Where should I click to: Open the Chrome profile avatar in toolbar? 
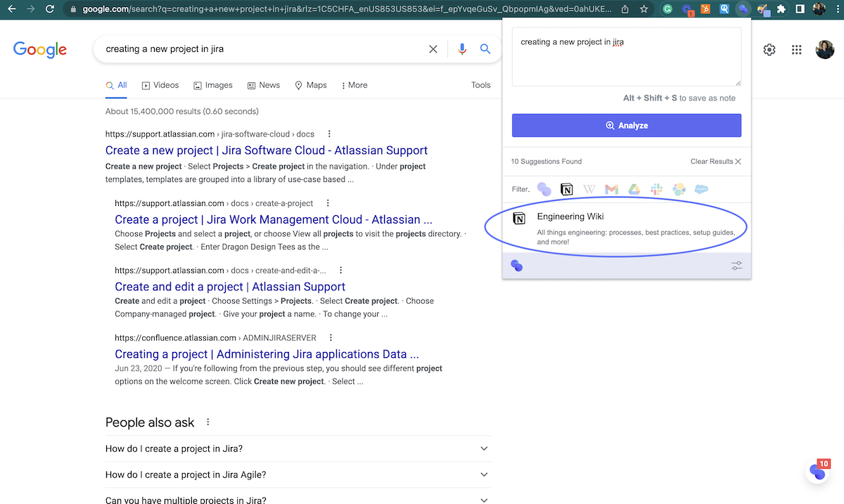tap(819, 9)
